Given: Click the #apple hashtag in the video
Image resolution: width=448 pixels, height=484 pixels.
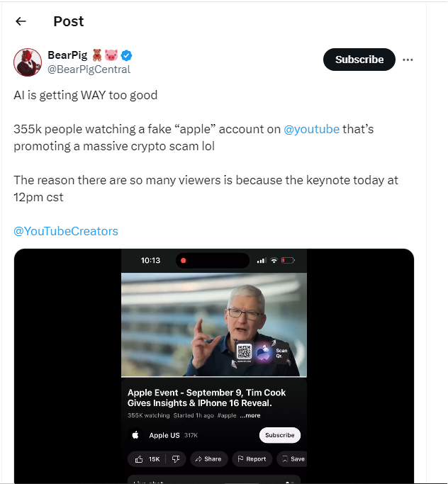Looking at the screenshot, I should click(227, 415).
